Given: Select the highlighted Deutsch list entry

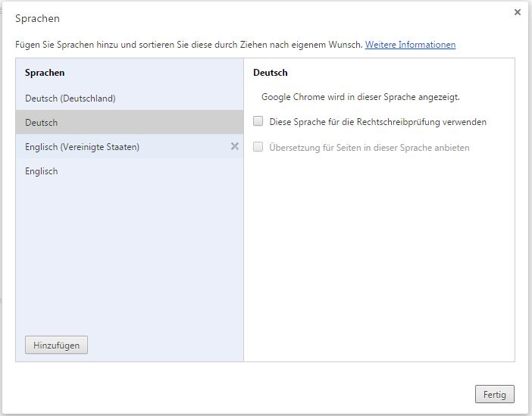Looking at the screenshot, I should [x=42, y=123].
